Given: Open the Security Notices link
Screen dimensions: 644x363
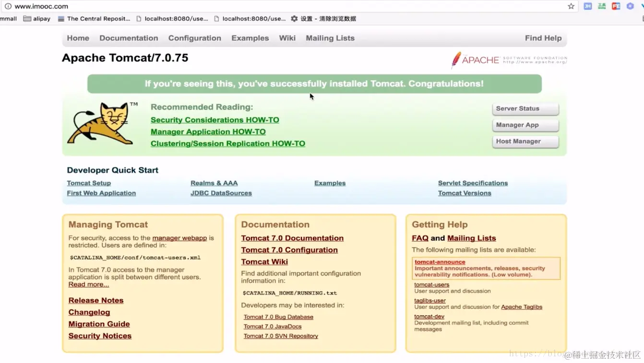Looking at the screenshot, I should 100,336.
